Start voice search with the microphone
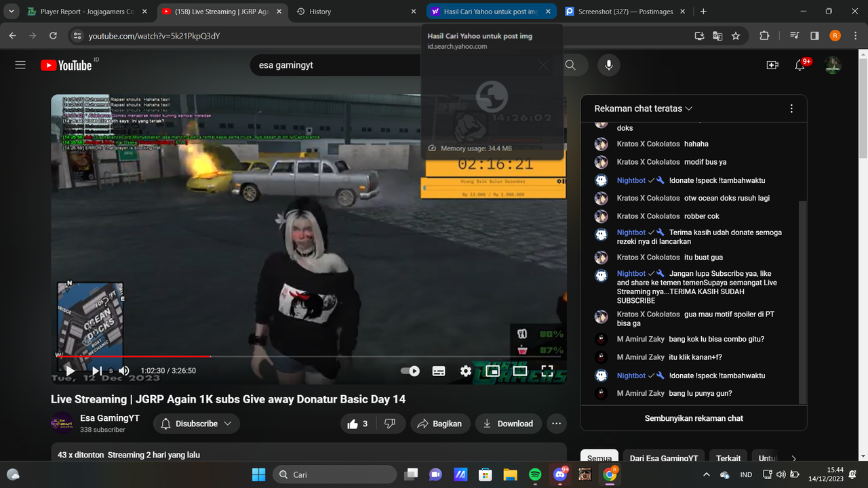Viewport: 868px width, 488px height. point(609,65)
